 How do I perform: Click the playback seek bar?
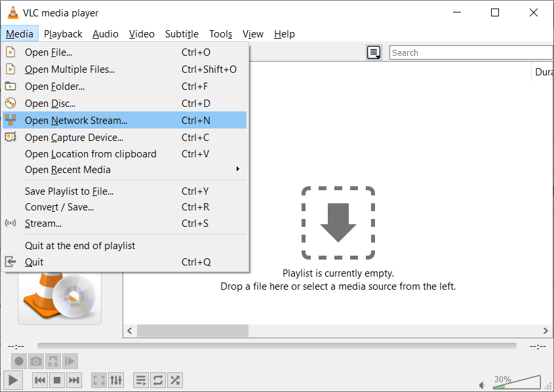click(x=277, y=345)
